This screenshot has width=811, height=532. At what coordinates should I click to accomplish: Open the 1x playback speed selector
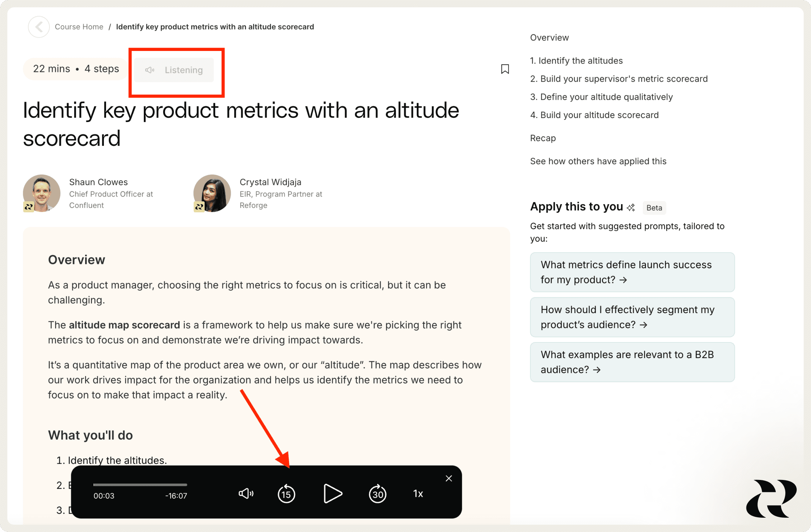point(418,494)
